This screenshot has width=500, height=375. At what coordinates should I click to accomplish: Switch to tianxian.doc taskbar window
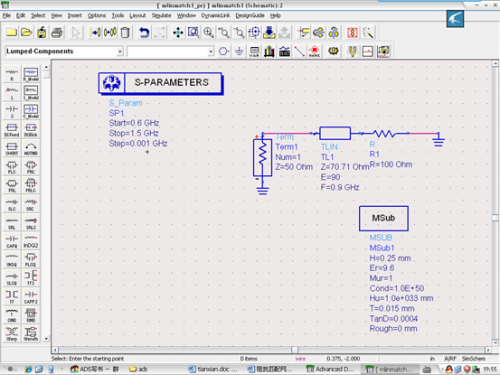[213, 369]
